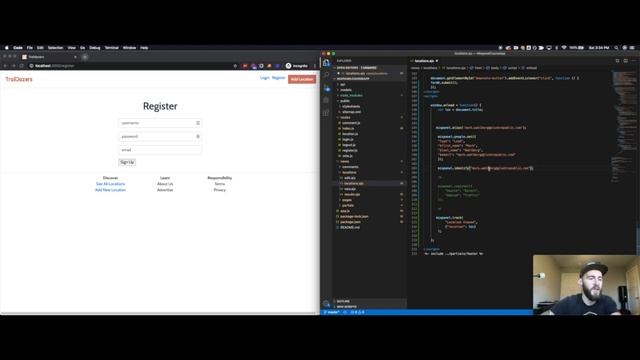Click the browser back arrow

(5, 66)
